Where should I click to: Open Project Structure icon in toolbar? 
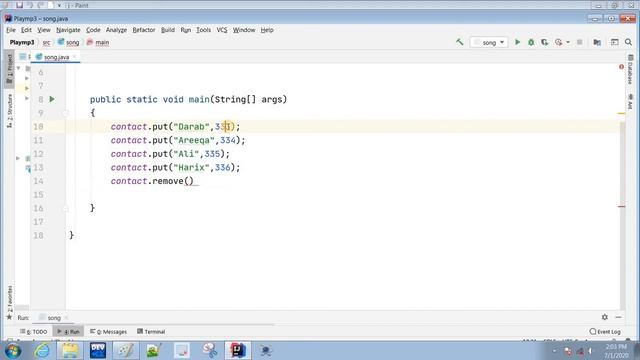point(597,42)
